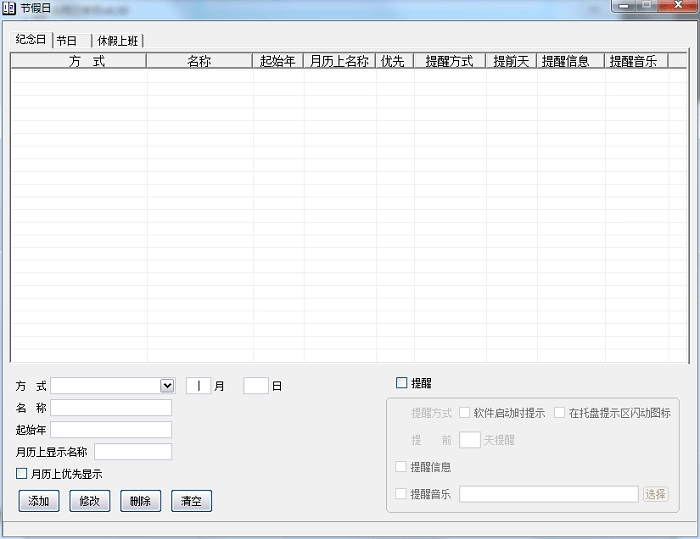The image size is (700, 539).
Task: Click the 添加 button
Action: pos(39,501)
